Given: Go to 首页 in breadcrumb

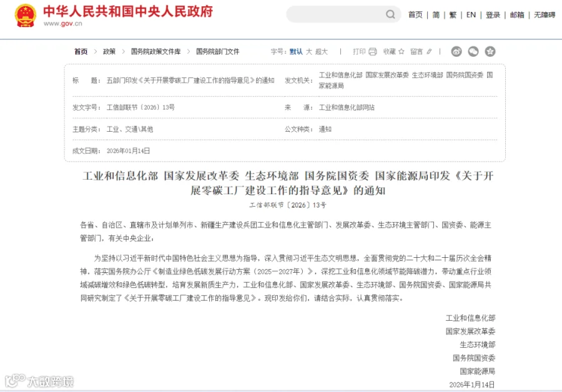Looking at the screenshot, I should 81,52.
